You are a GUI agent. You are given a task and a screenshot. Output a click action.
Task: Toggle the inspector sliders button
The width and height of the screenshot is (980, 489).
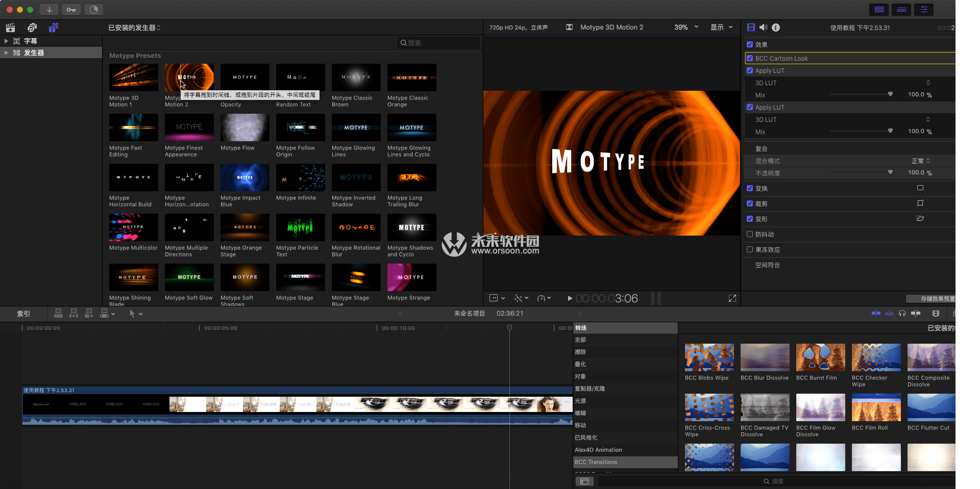[924, 10]
